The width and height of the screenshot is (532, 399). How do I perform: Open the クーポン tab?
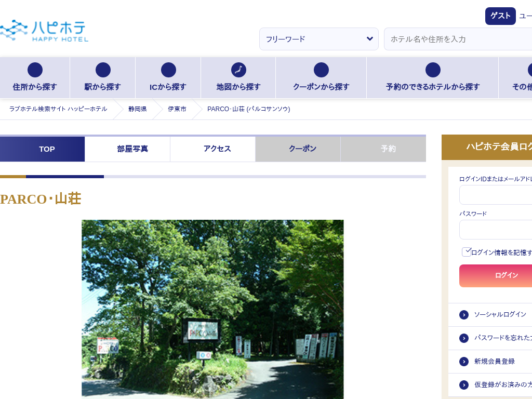(298, 149)
